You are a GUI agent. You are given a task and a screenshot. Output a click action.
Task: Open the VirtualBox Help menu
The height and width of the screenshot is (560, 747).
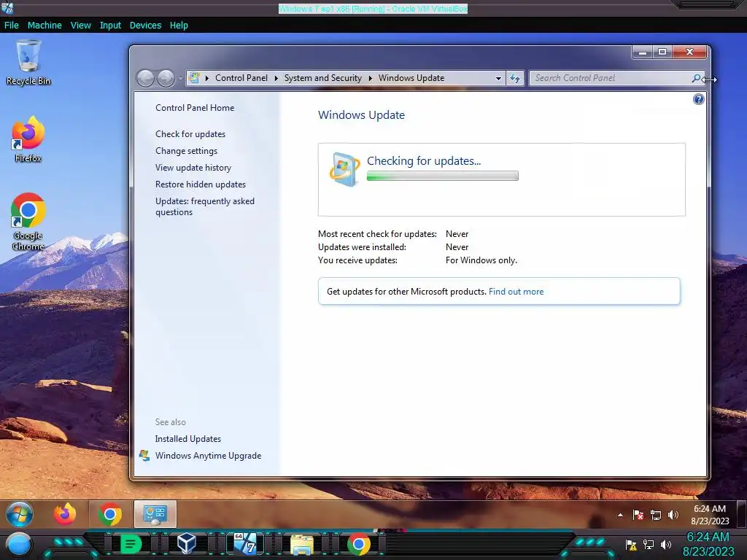(179, 26)
